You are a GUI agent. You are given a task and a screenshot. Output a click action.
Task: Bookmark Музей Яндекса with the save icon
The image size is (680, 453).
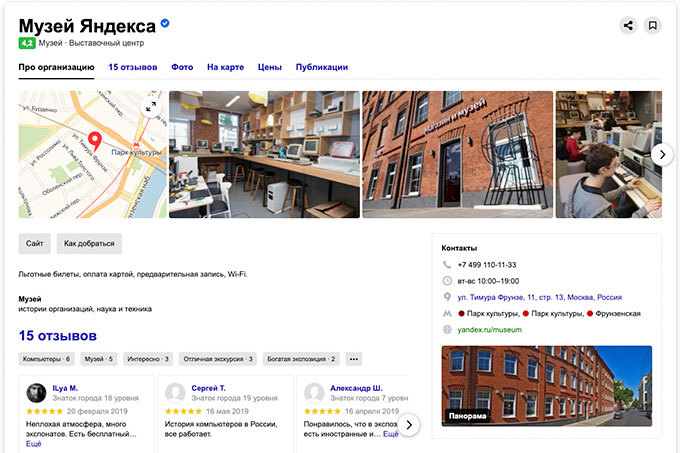pos(652,26)
